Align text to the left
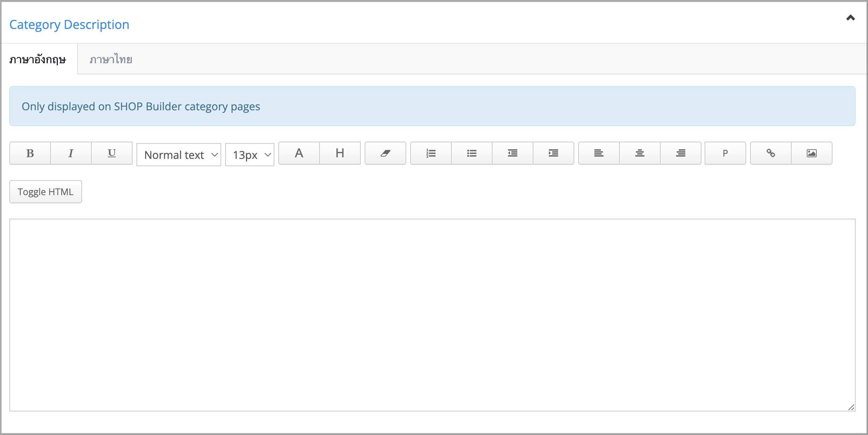Viewport: 868px width, 435px height. click(x=599, y=153)
